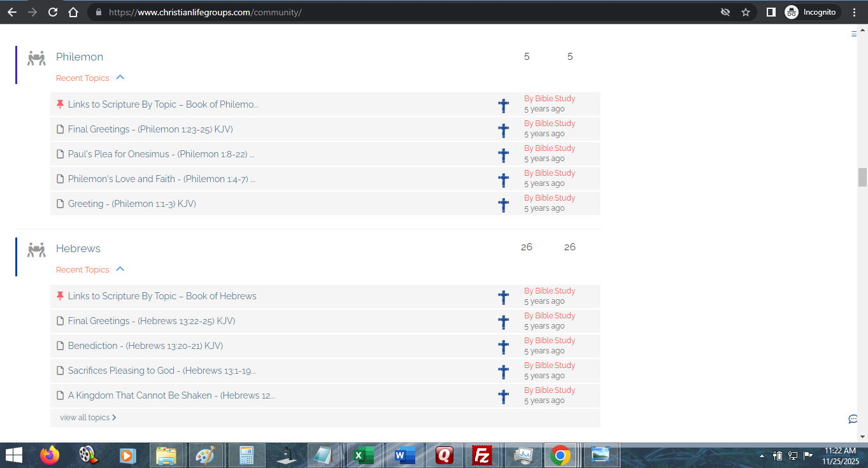Click the Philemon forum group icon
The height and width of the screenshot is (468, 868).
pyautogui.click(x=36, y=58)
